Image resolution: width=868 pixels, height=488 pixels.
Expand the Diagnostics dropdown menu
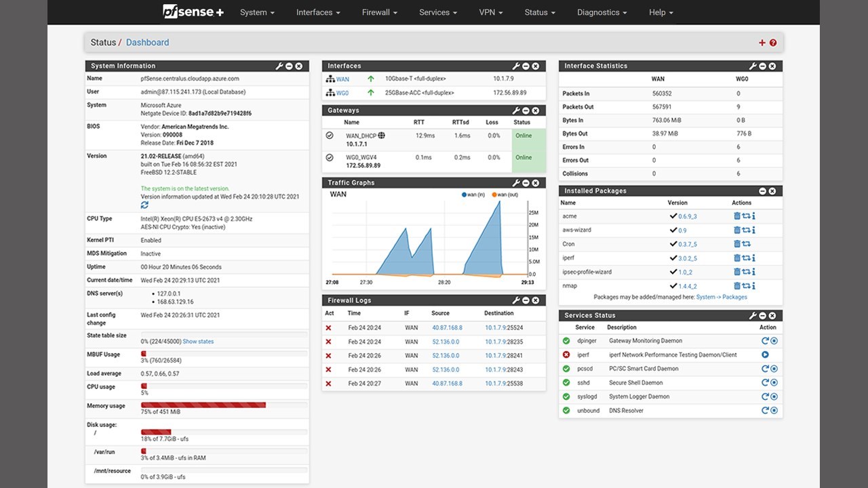point(602,12)
